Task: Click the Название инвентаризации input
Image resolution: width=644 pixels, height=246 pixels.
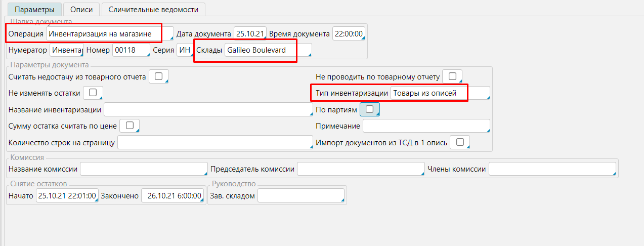Action: [x=208, y=109]
